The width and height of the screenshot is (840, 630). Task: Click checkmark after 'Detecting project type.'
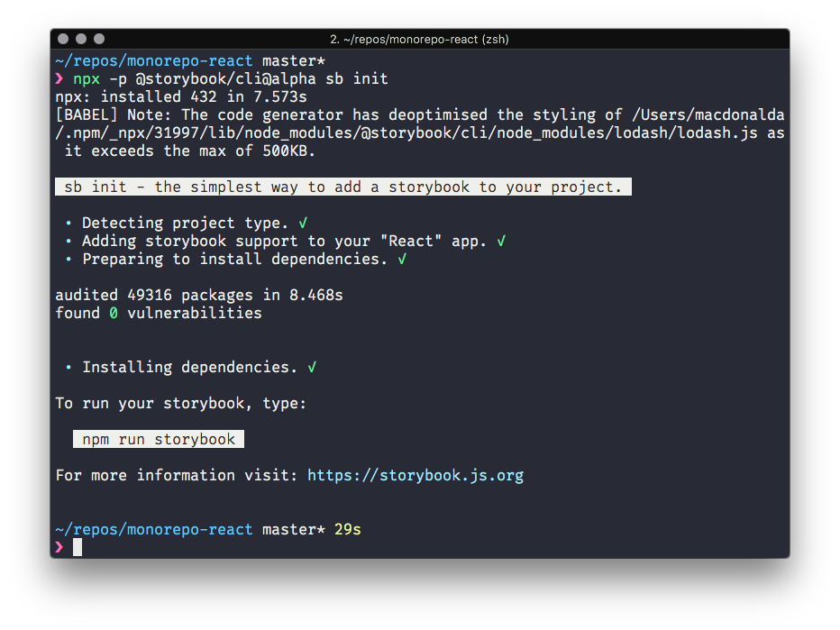[x=303, y=223]
